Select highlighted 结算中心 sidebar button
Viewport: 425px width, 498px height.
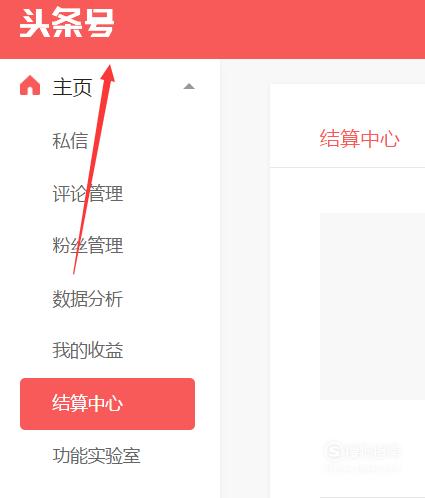pos(107,404)
